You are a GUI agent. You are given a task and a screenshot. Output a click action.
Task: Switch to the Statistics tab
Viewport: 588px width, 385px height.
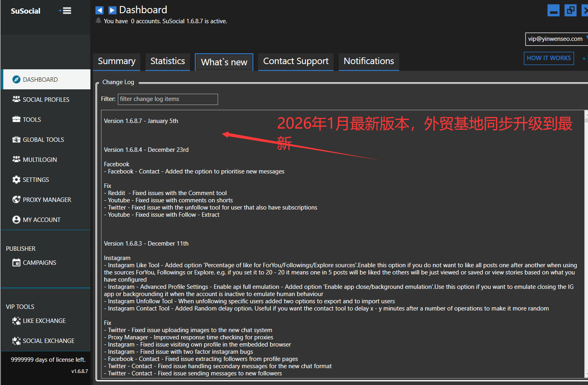click(x=168, y=61)
